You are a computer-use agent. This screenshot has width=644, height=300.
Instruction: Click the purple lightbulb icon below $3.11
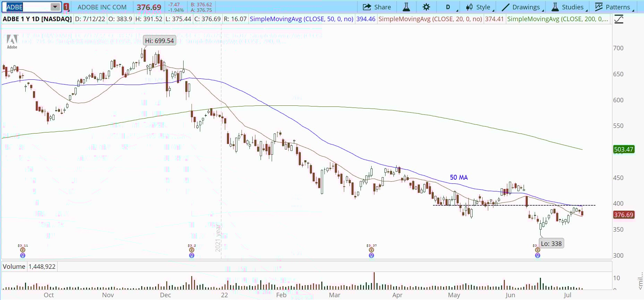pyautogui.click(x=23, y=255)
